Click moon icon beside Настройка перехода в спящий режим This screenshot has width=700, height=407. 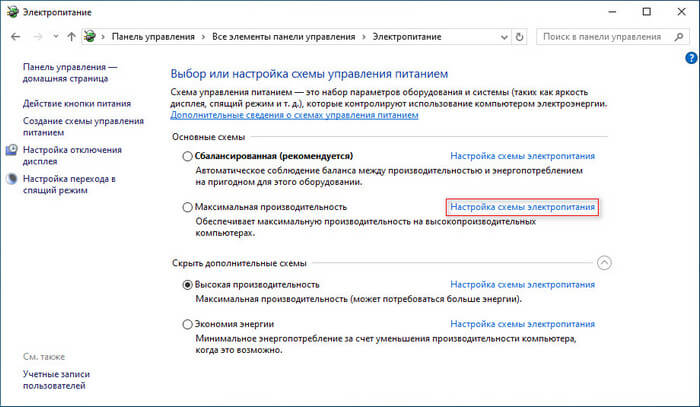12,180
